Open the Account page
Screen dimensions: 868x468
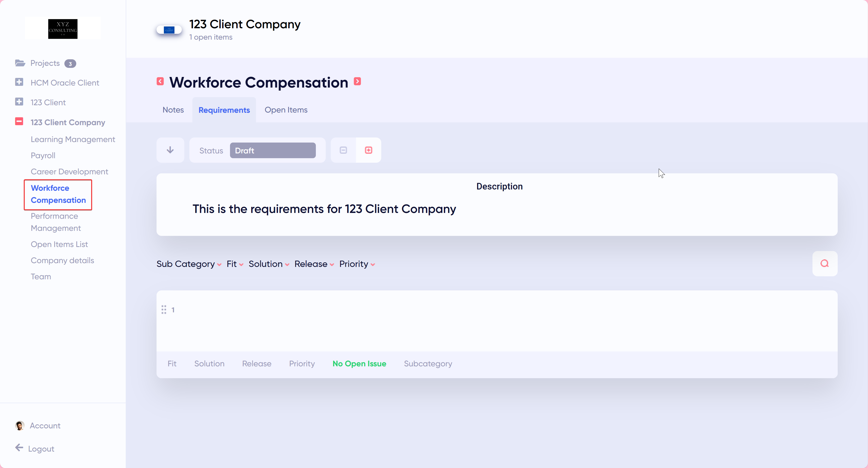(x=45, y=426)
